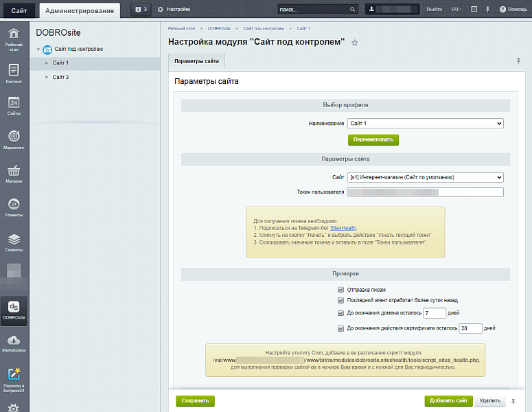
Task: Select Сайт 3 in the tree
Action: point(60,77)
